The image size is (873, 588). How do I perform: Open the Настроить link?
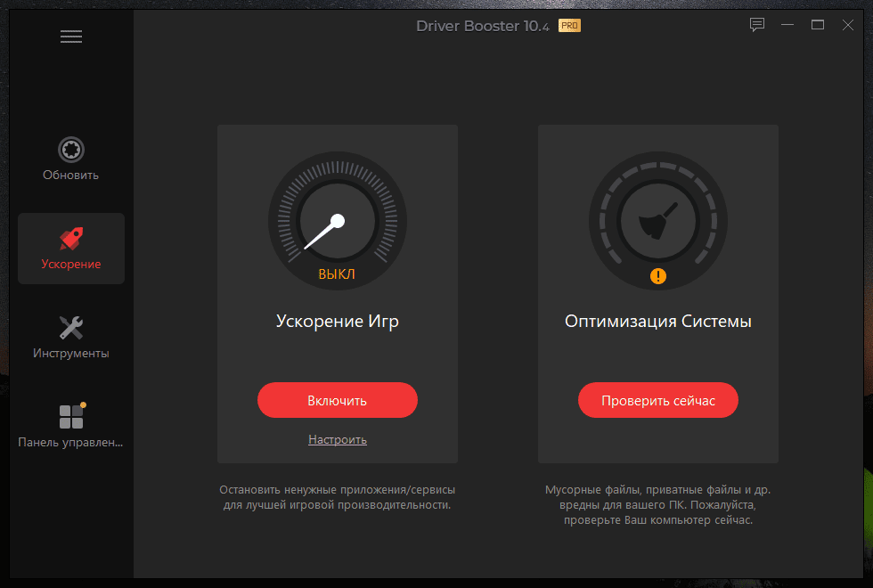pos(338,439)
